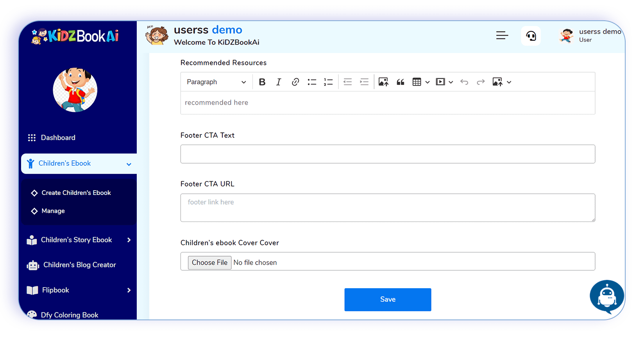Apply italic formatting in the editor
The height and width of the screenshot is (339, 644).
tap(279, 82)
